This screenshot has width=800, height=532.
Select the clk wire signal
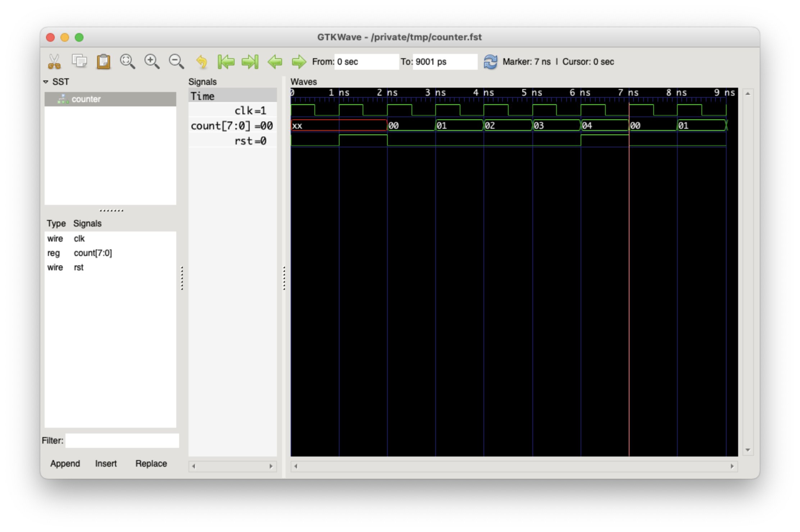coord(79,238)
